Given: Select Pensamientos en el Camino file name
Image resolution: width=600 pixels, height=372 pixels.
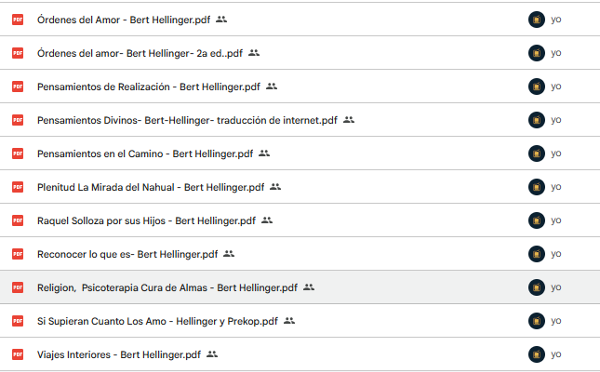Looking at the screenshot, I should point(145,153).
